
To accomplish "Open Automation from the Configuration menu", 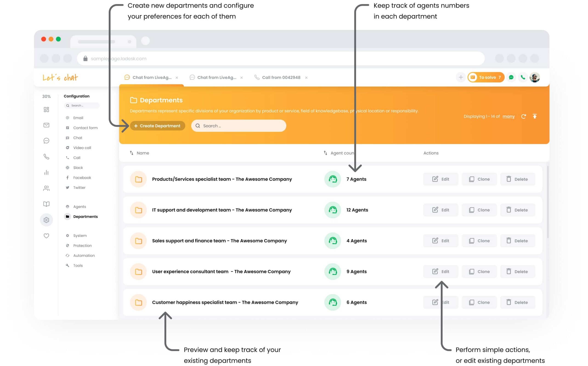I will pyautogui.click(x=84, y=255).
